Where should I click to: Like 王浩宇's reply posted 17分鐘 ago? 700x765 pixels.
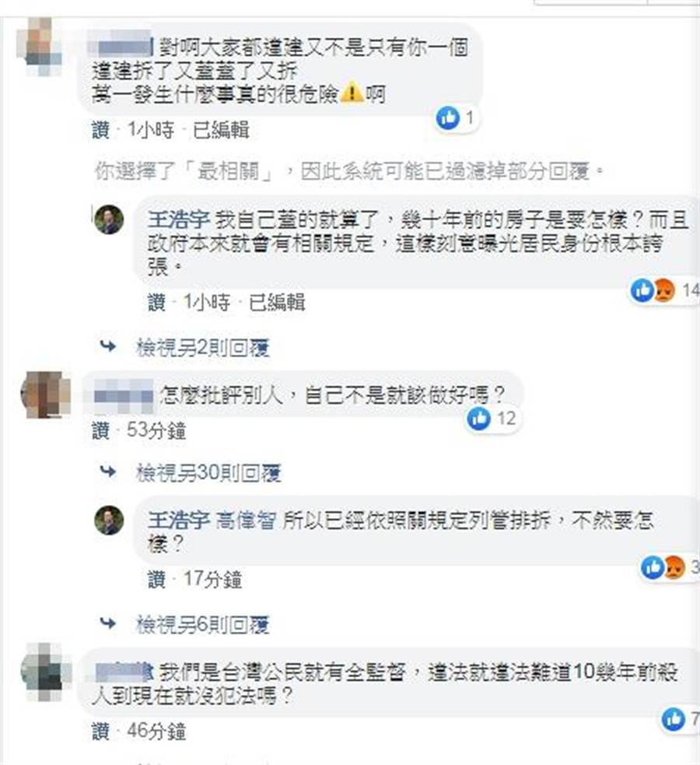[156, 580]
